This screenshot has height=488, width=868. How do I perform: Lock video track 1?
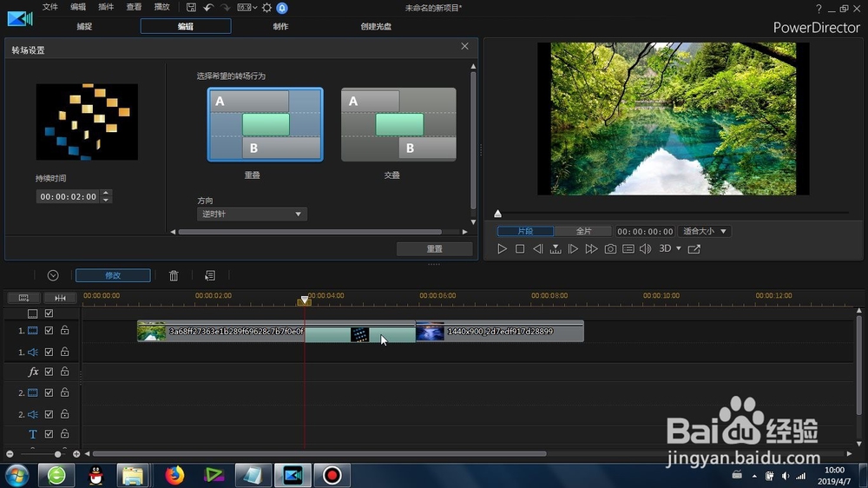[x=65, y=330]
